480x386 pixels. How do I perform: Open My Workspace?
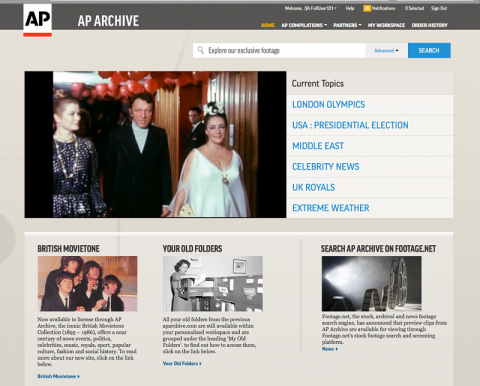[386, 25]
